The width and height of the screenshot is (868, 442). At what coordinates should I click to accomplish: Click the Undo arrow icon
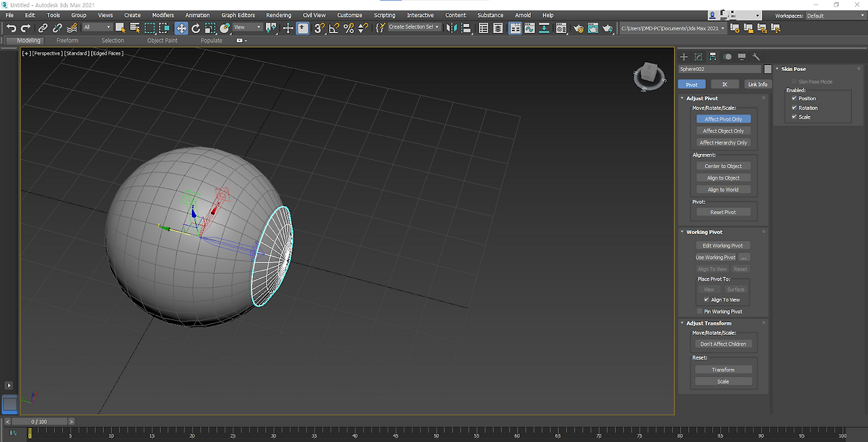[x=12, y=28]
